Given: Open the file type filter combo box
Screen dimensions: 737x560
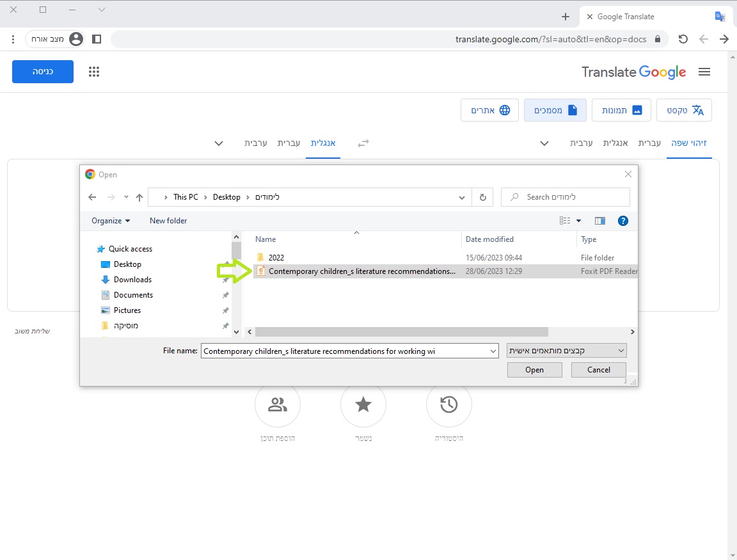Looking at the screenshot, I should click(x=566, y=351).
